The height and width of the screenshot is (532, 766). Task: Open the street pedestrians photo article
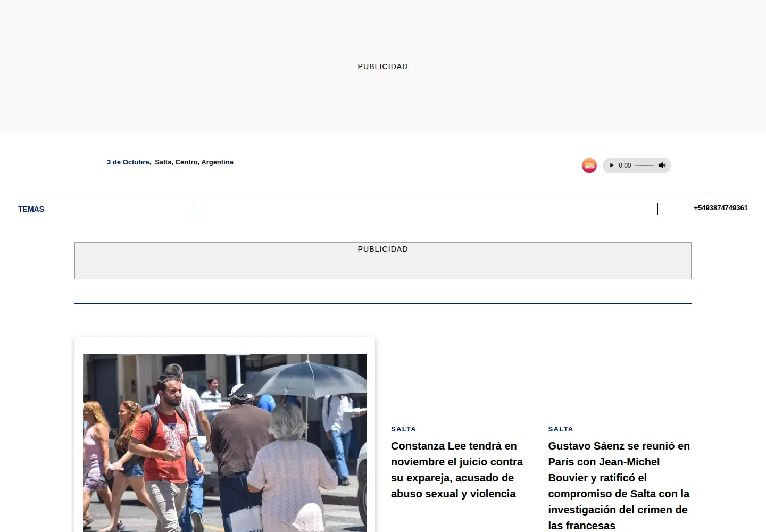224,443
